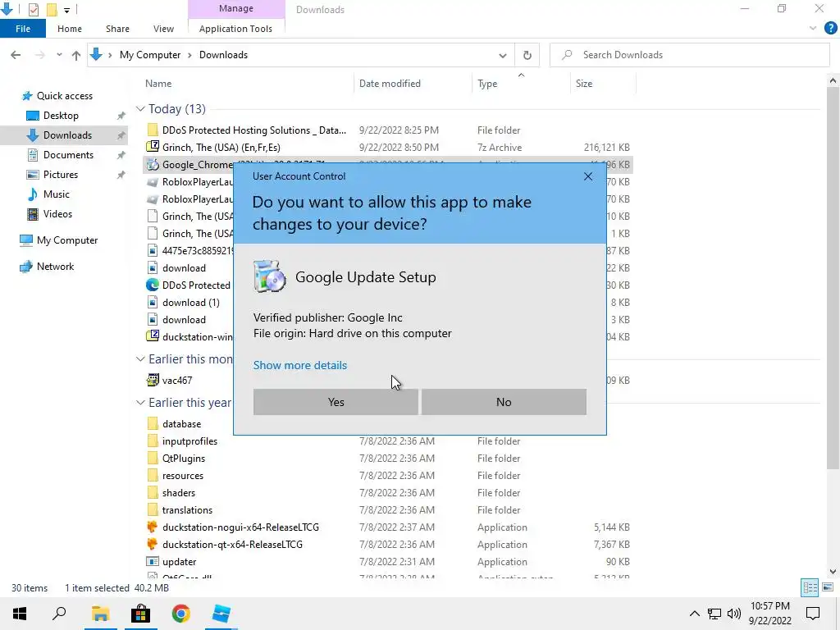This screenshot has height=630, width=840.
Task: Open the Application Tools tab
Action: (235, 29)
